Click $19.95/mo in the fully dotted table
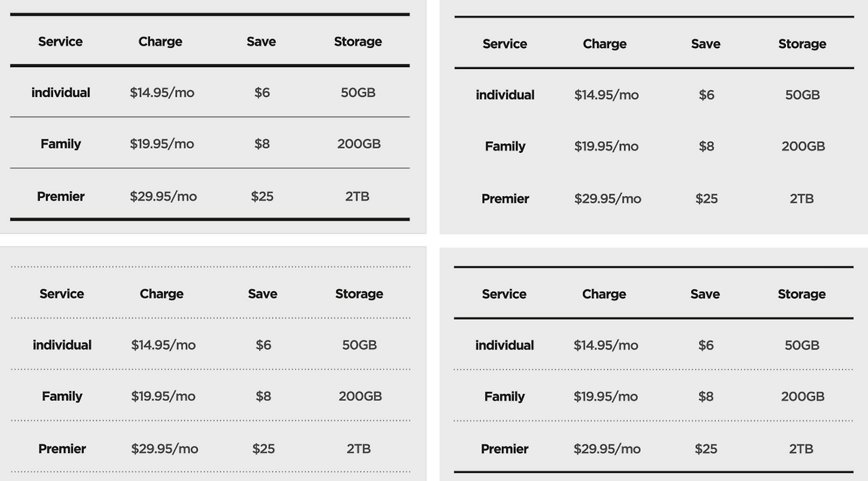The image size is (868, 481). point(163,396)
